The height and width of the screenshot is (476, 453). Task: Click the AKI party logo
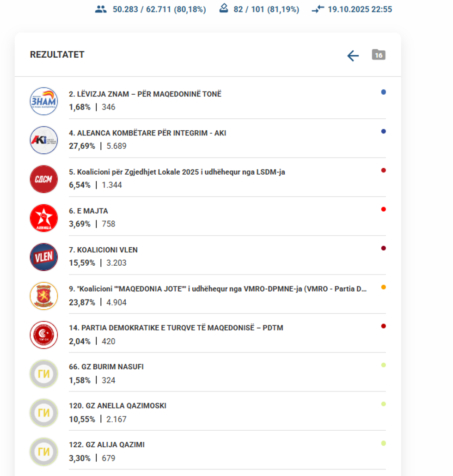click(44, 140)
